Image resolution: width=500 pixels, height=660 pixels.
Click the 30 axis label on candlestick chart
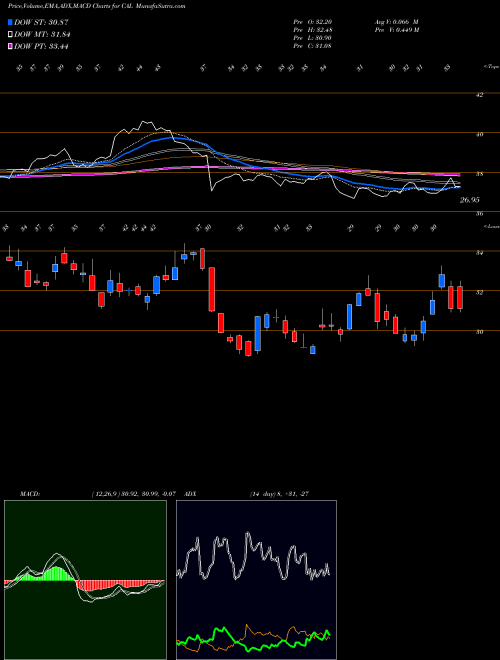tap(479, 332)
